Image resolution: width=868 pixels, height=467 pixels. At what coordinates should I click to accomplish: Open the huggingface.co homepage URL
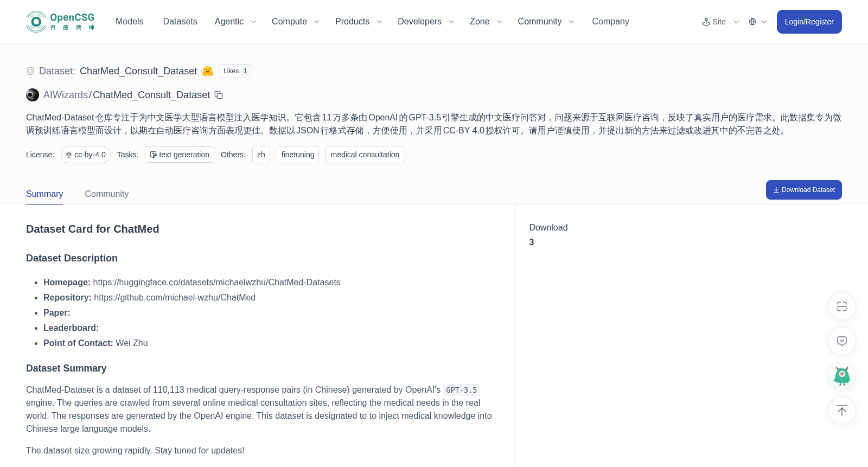[x=216, y=282]
